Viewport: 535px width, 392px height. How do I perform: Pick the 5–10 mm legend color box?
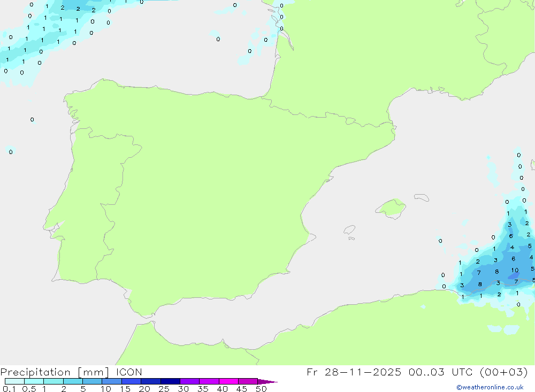[92, 381]
